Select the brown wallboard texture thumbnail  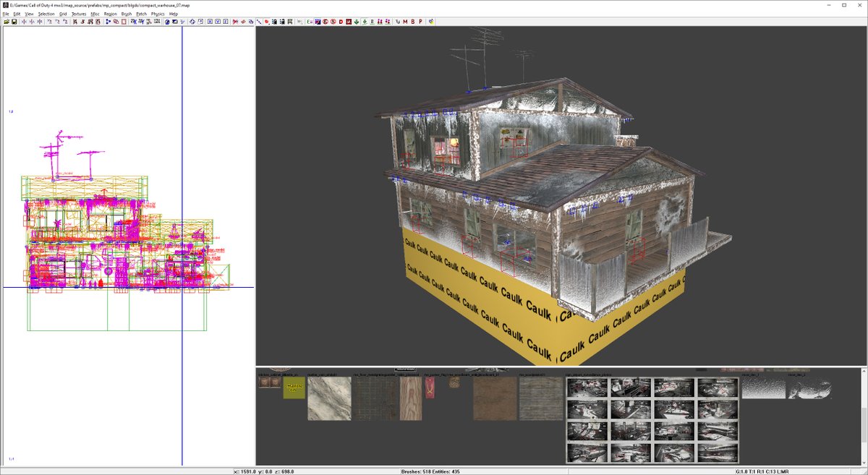point(495,398)
